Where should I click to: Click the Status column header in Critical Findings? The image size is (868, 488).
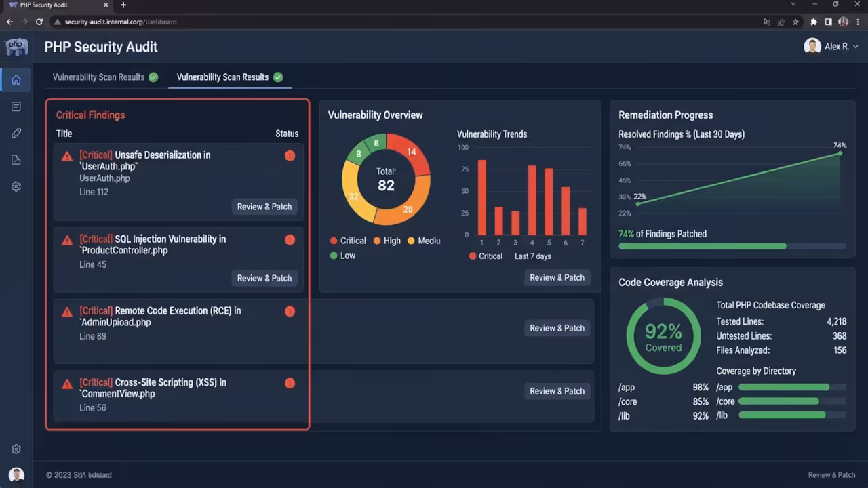287,134
